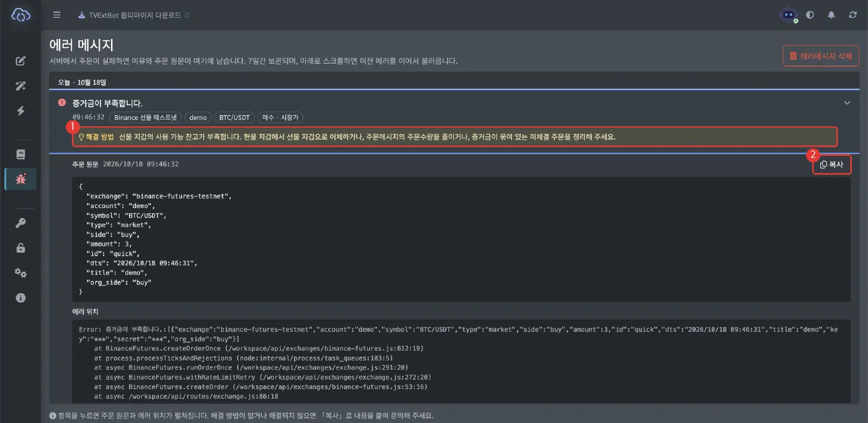Click the 오늘 · 10월 18일 date header

82,82
